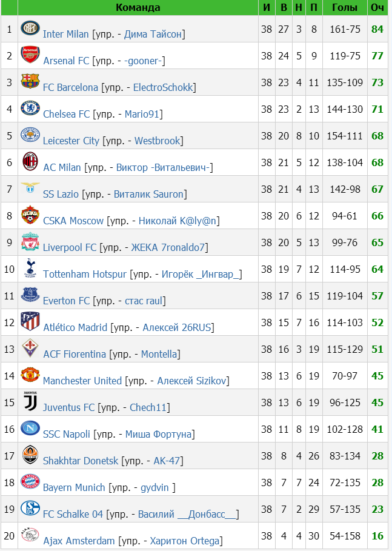The width and height of the screenshot is (392, 551).
Task: Open manager profile Виталик Sauron
Action: [148, 195]
